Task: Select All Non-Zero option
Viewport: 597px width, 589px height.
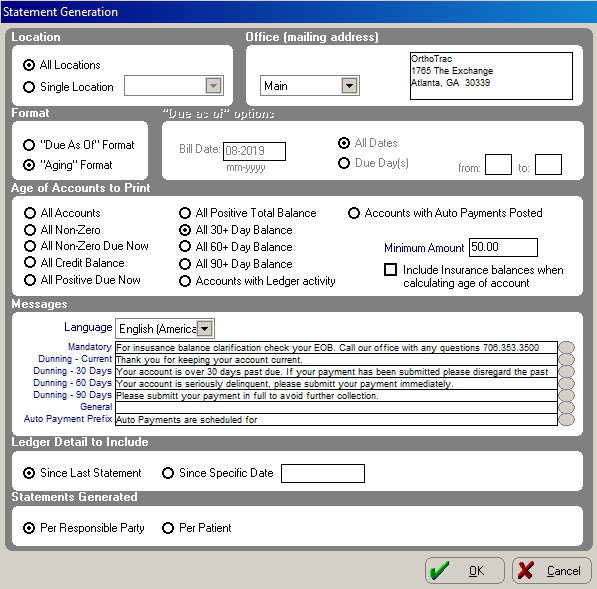Action: (30, 230)
